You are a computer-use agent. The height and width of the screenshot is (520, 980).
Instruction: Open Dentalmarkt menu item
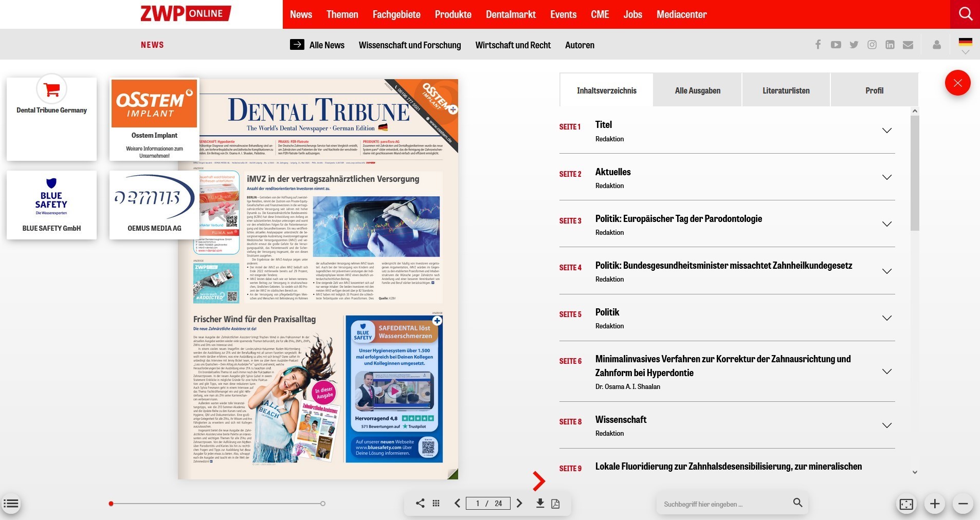511,14
